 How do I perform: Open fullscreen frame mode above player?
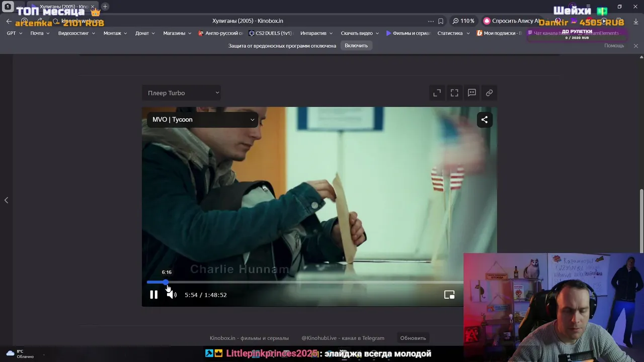454,93
